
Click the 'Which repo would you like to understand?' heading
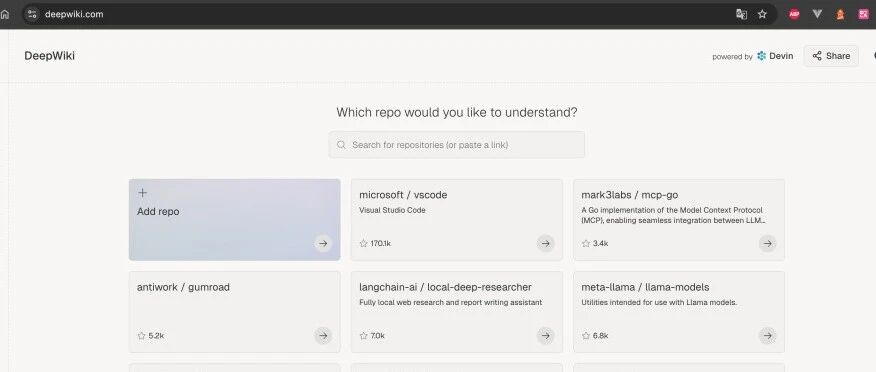456,112
